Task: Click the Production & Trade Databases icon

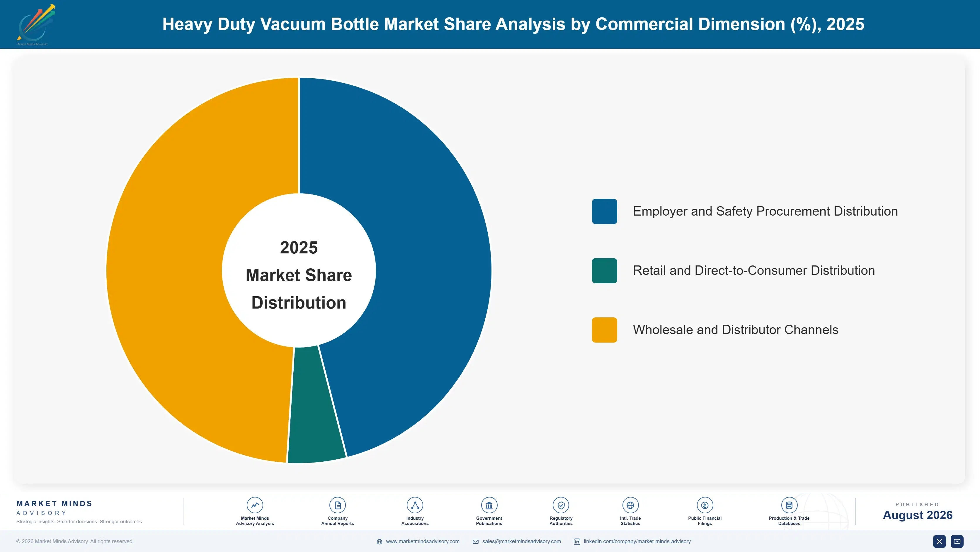Action: (789, 505)
